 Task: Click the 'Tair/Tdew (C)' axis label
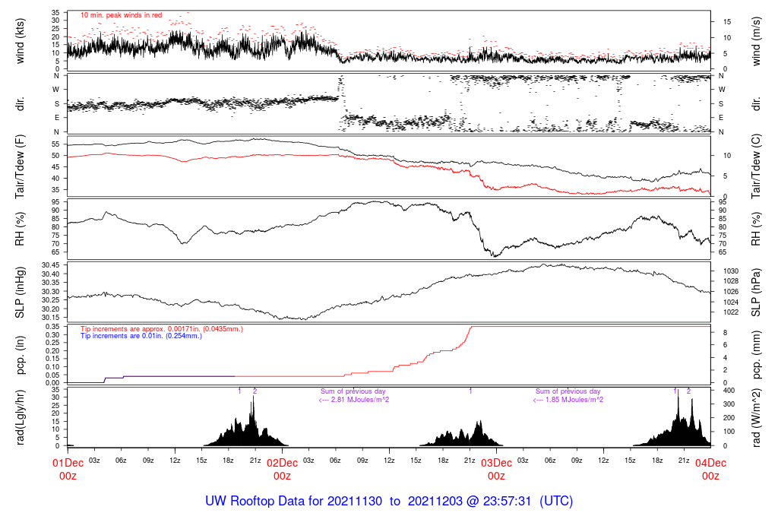(756, 166)
